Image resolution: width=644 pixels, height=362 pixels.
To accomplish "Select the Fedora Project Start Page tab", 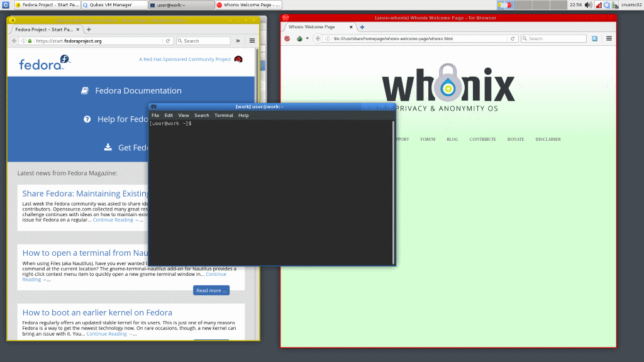I will tap(45, 30).
